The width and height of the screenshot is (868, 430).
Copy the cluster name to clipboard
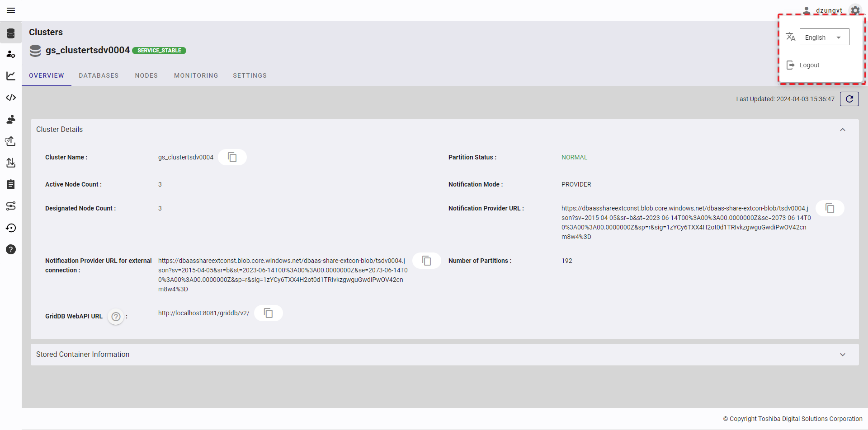tap(232, 157)
